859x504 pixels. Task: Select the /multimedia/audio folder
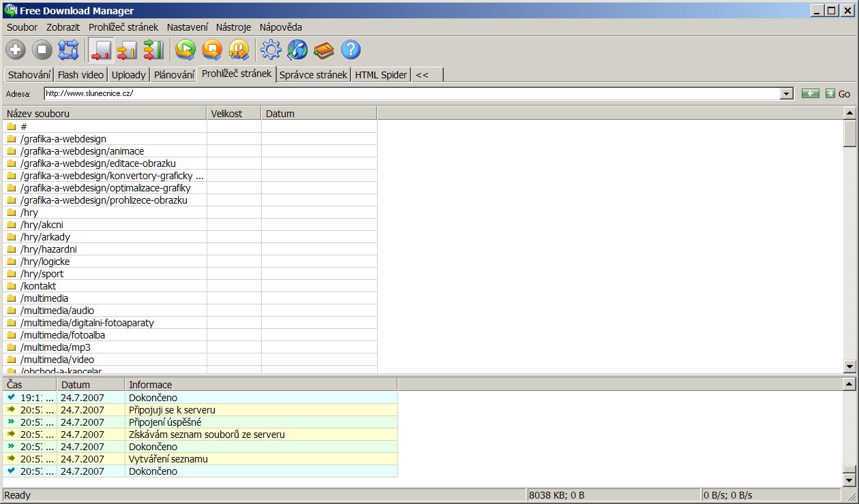(x=190, y=311)
